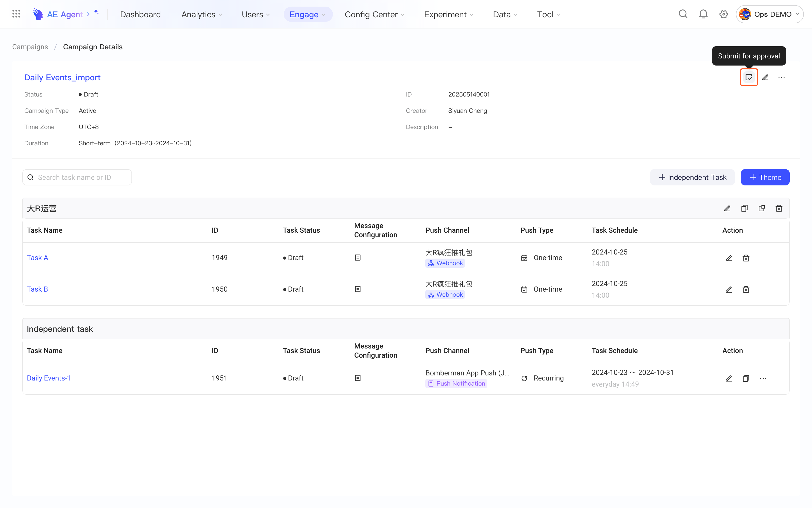Add a new Theme

point(765,177)
